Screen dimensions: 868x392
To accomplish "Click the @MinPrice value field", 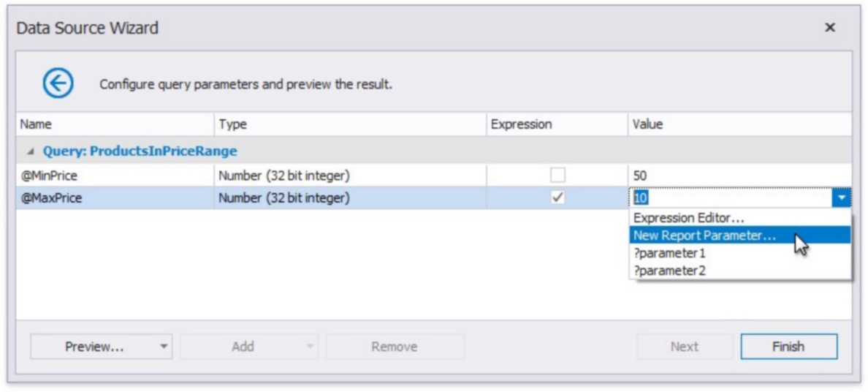I will (738, 176).
